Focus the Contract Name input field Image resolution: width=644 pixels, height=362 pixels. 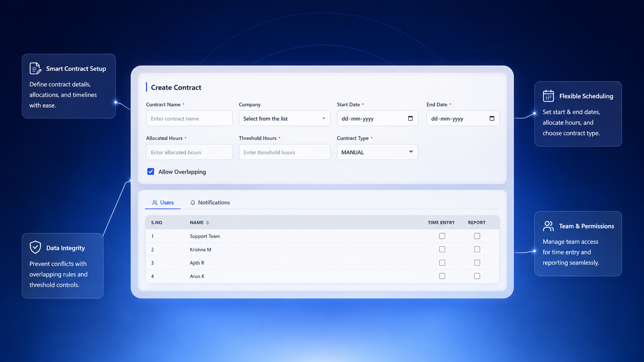click(x=189, y=118)
